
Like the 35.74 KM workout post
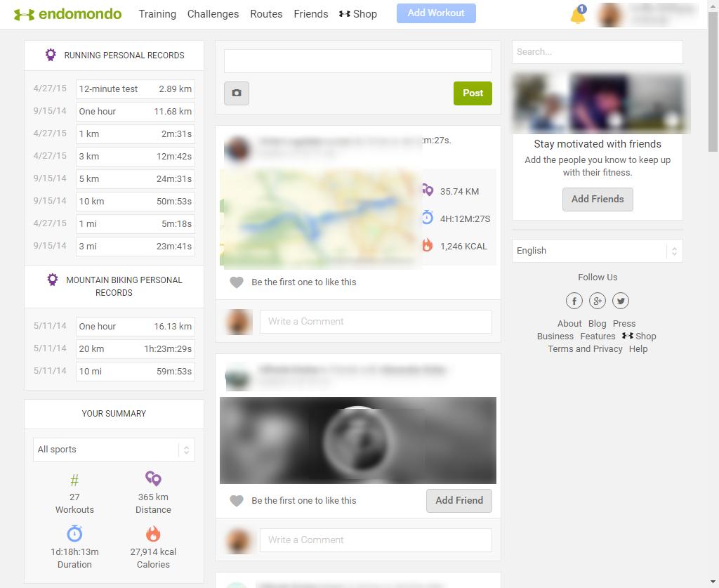coord(237,282)
